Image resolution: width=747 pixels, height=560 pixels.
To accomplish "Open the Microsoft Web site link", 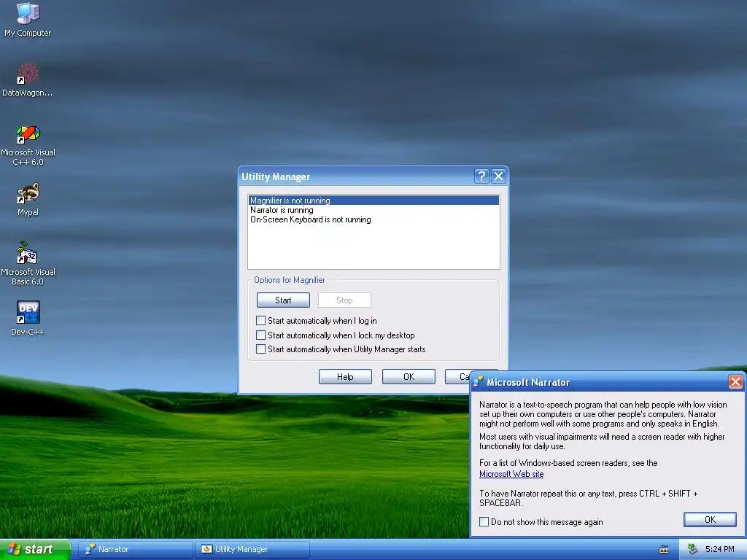I will pos(511,474).
